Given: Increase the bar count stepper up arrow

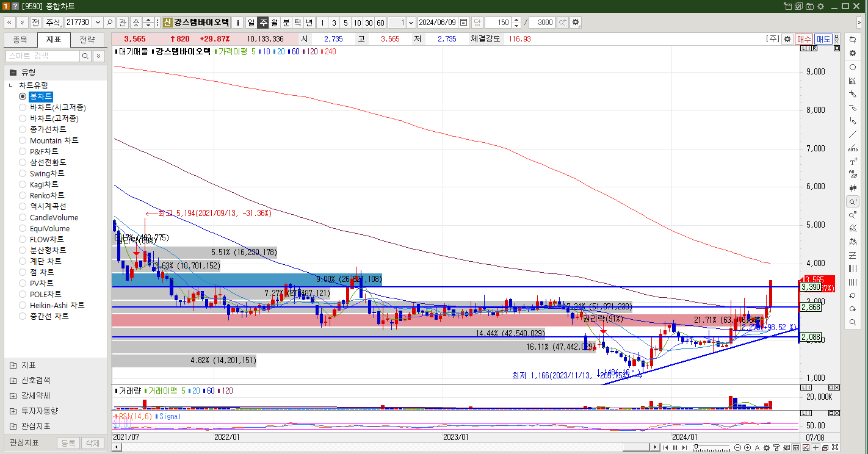Looking at the screenshot, I should click(x=516, y=19).
